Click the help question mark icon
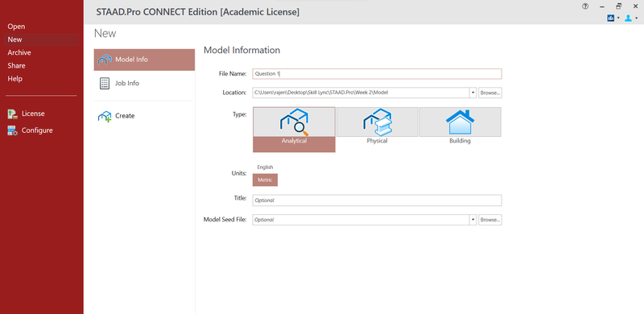Screen dimensions: 644x314 585,6
